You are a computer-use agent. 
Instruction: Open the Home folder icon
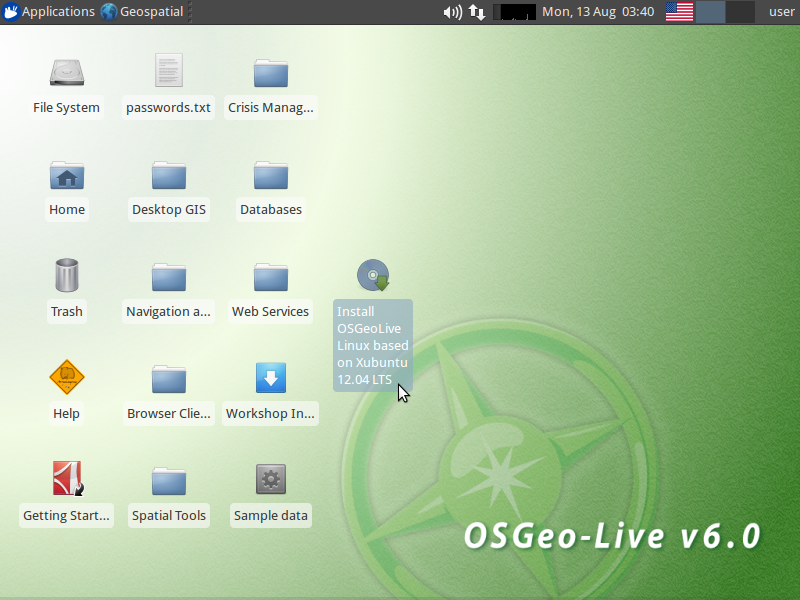(67, 175)
